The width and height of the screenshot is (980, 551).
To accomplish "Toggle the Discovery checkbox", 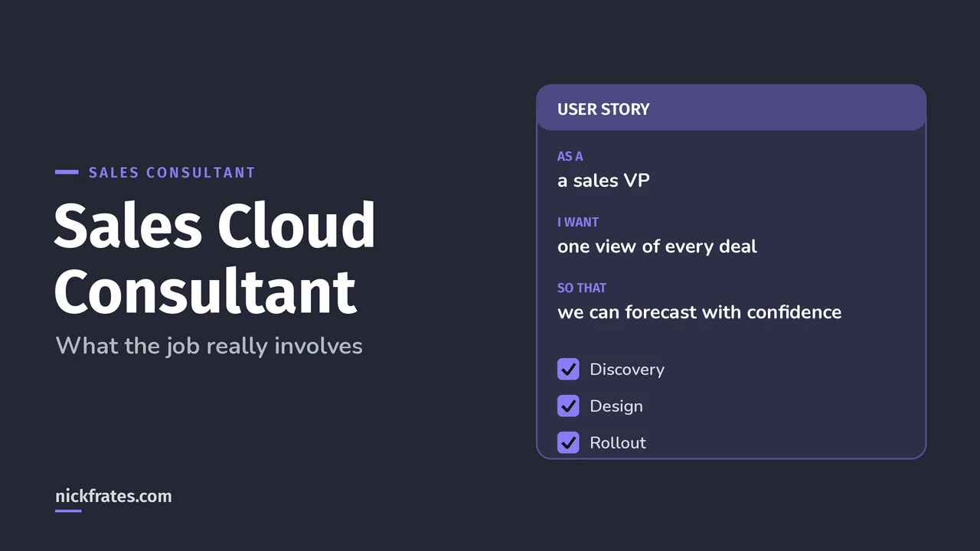I will 568,369.
